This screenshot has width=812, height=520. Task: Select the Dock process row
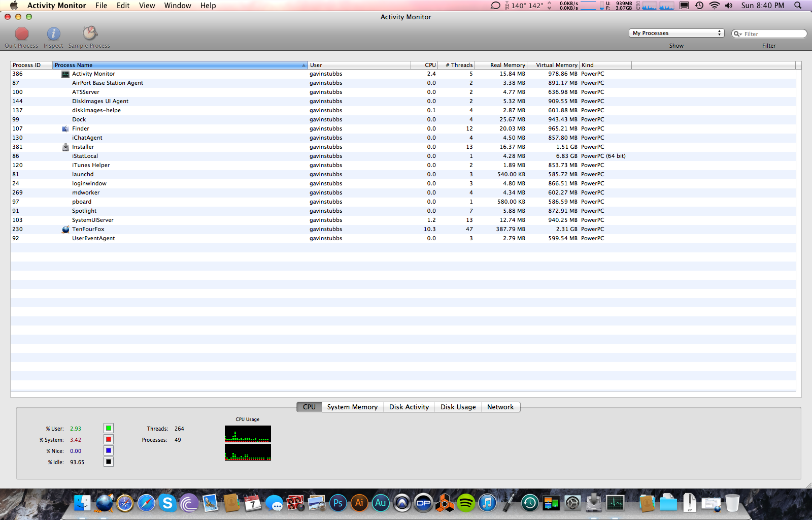(x=403, y=120)
